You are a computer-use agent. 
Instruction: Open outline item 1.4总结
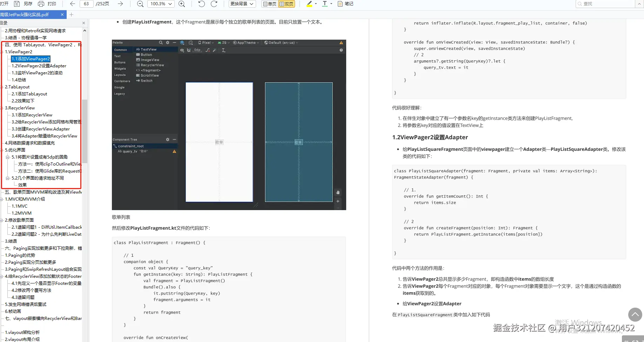(x=19, y=80)
